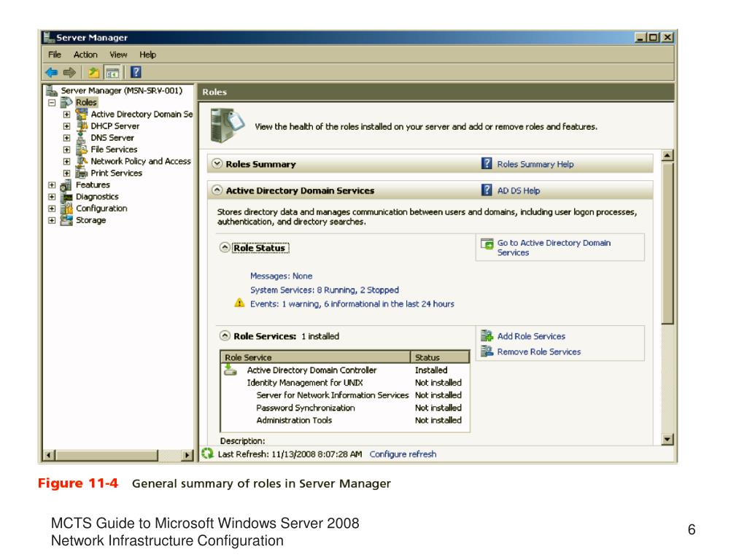Viewport: 747px width, 560px height.
Task: Open the View menu
Action: [x=118, y=55]
